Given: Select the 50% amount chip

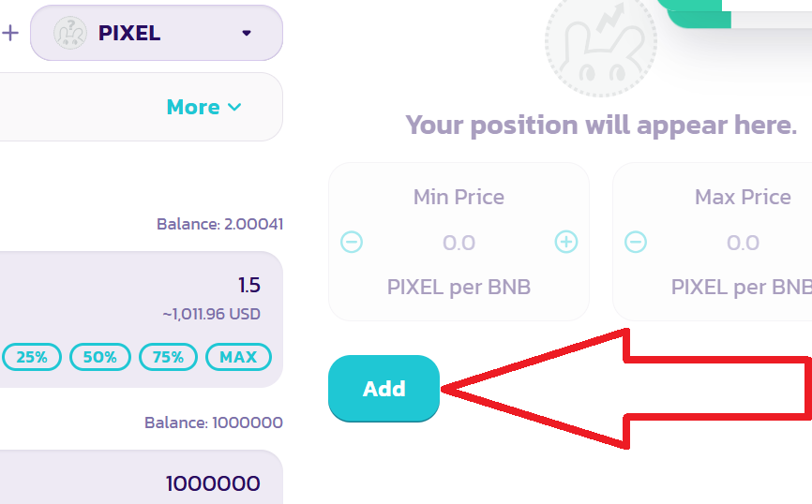Looking at the screenshot, I should [x=100, y=357].
